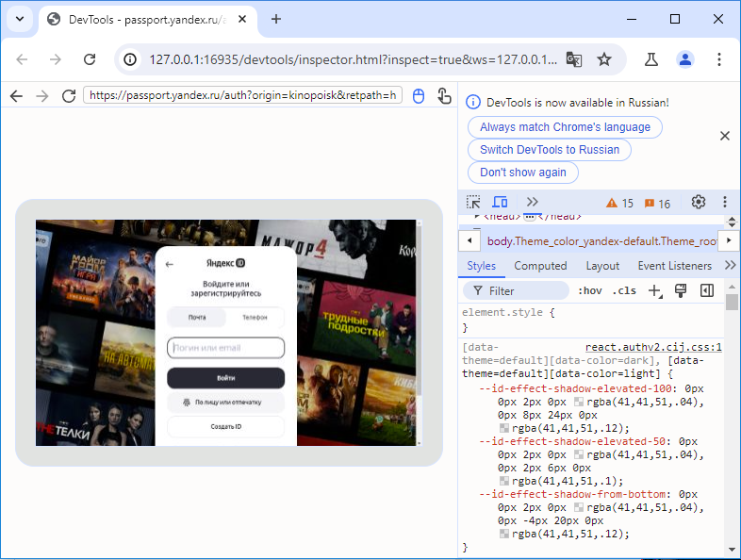Click shadow-from-bottom rgba(41,41,51,.12) swatch
The width and height of the screenshot is (741, 560).
click(504, 534)
